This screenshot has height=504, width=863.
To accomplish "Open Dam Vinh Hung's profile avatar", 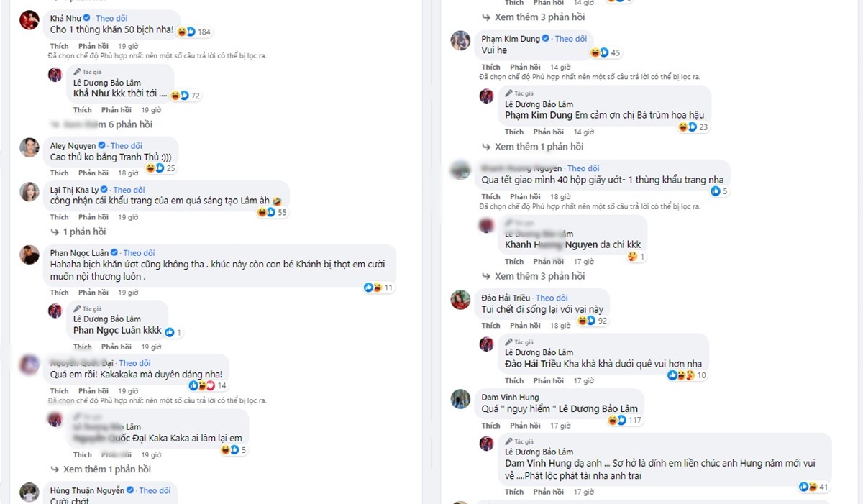I will (460, 399).
